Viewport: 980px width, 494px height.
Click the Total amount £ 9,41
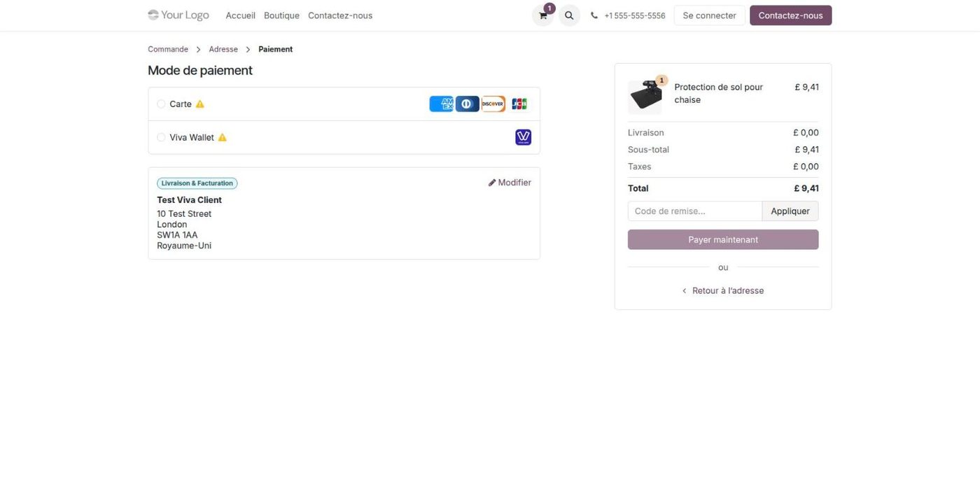coord(806,188)
